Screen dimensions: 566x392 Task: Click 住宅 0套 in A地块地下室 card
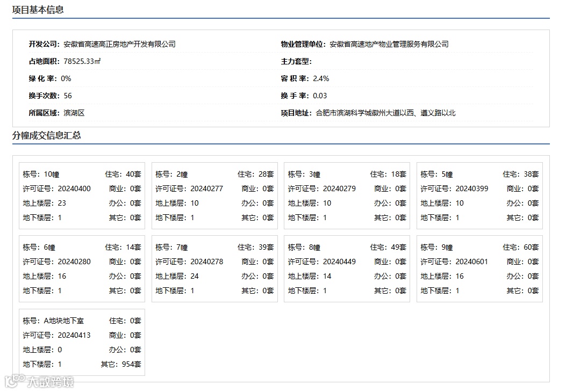(125, 321)
